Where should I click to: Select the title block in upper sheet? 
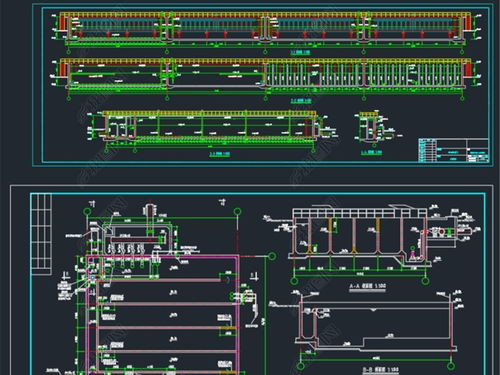[453, 150]
